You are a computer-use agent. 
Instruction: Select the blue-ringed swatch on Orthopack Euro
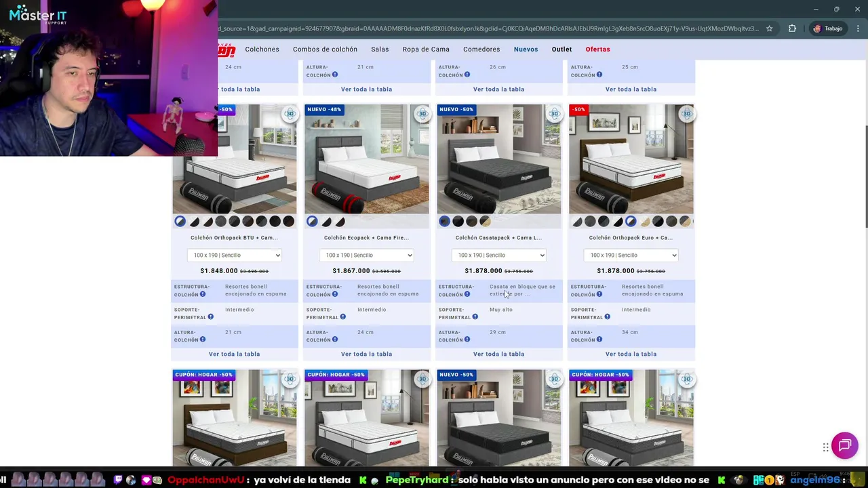[x=631, y=221]
